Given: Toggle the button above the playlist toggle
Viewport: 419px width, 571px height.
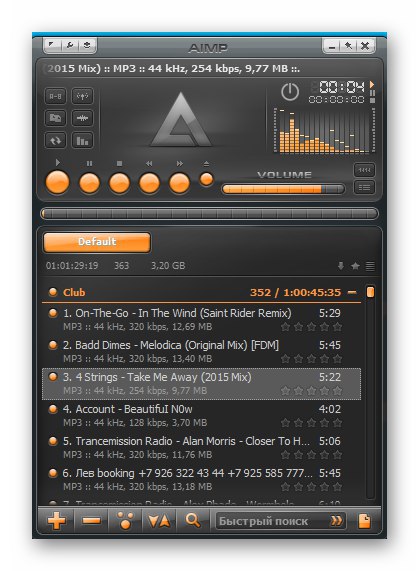Looking at the screenshot, I should click(x=364, y=170).
